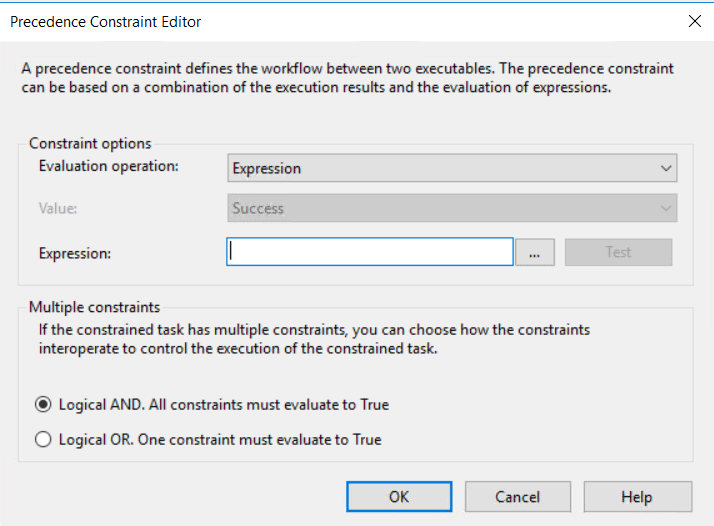714x526 pixels.
Task: Select the Logical OR radio circle
Action: tap(43, 439)
